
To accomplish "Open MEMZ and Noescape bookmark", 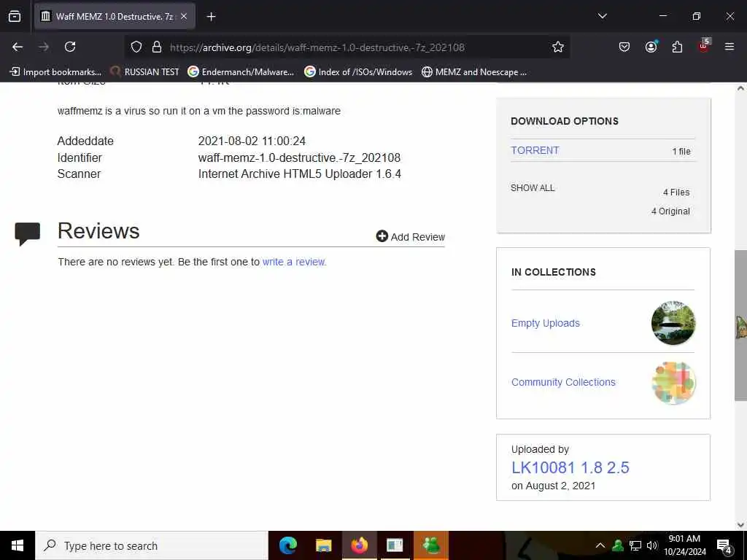I will click(474, 72).
